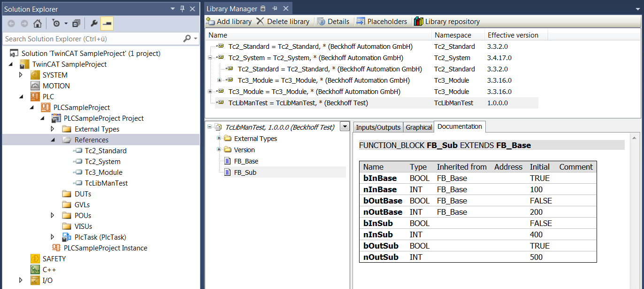This screenshot has width=644, height=289.
Task: Expand the External Types folder in Solution Explorer
Action: pyautogui.click(x=53, y=129)
